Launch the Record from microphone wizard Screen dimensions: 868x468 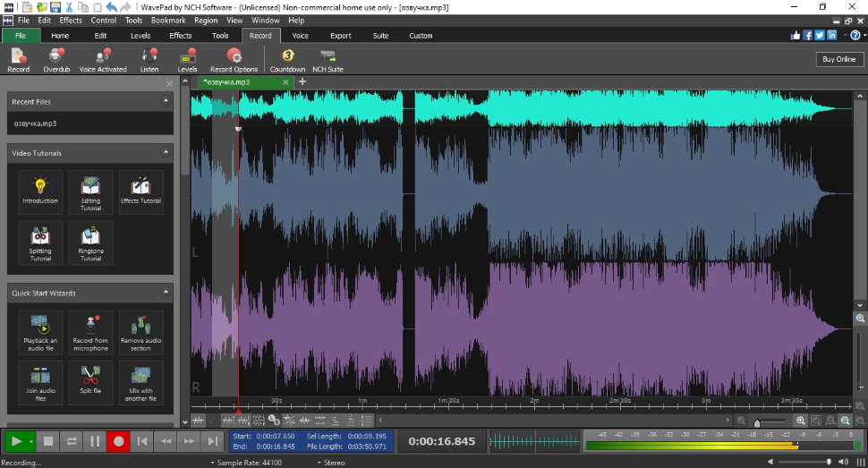(x=90, y=332)
